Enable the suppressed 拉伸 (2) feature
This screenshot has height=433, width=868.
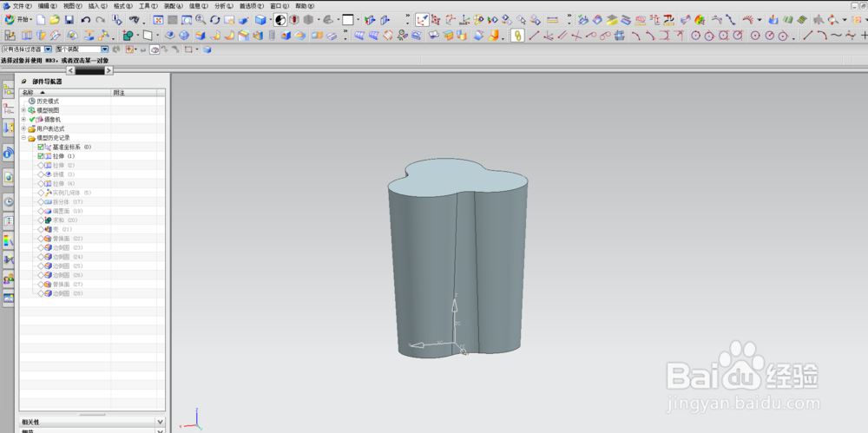41,166
